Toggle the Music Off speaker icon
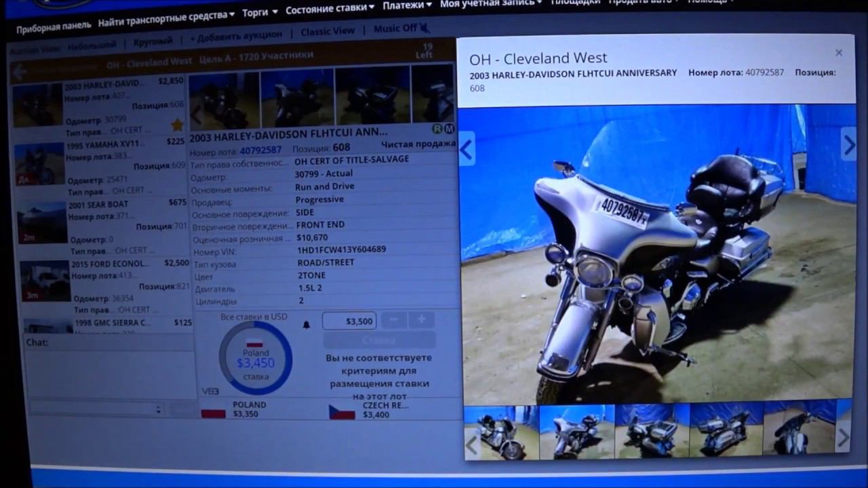 point(425,28)
